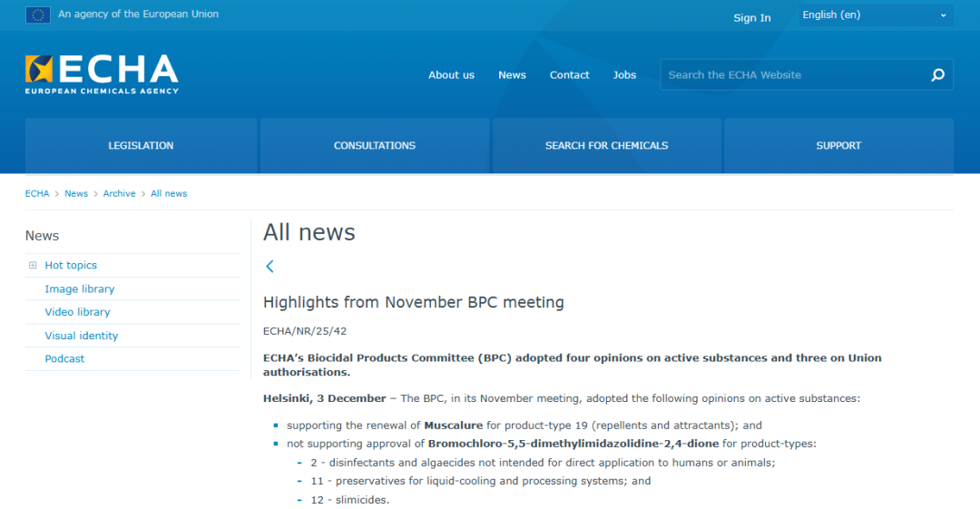Click the Sign In link
The height and width of the screenshot is (509, 980).
click(x=751, y=18)
